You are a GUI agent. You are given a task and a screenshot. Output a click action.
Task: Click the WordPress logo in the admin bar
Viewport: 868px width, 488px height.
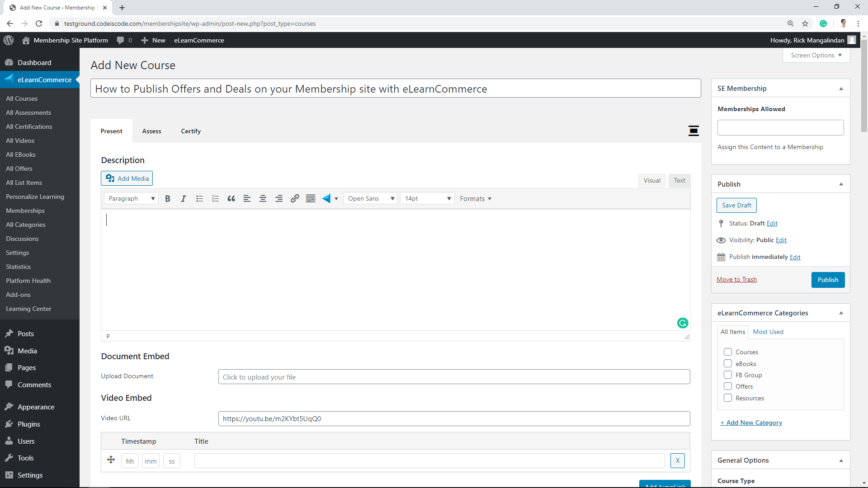(9, 40)
